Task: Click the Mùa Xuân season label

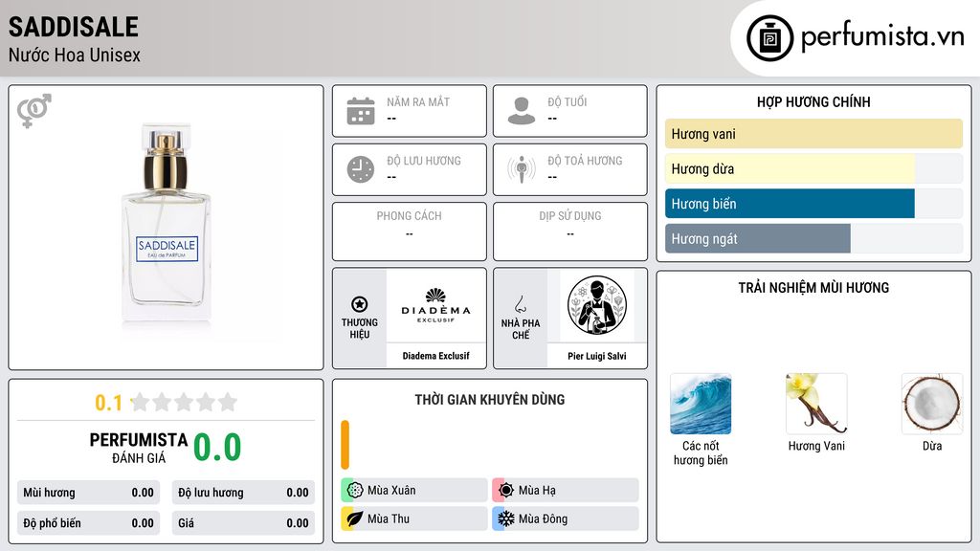Action: tap(391, 491)
